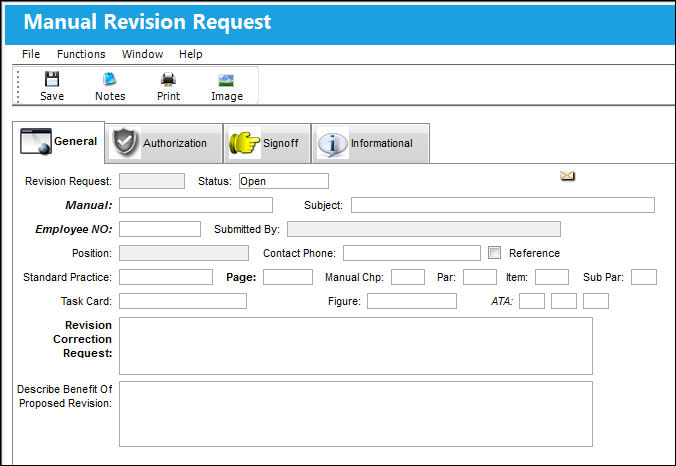Open the Help menu

click(191, 54)
